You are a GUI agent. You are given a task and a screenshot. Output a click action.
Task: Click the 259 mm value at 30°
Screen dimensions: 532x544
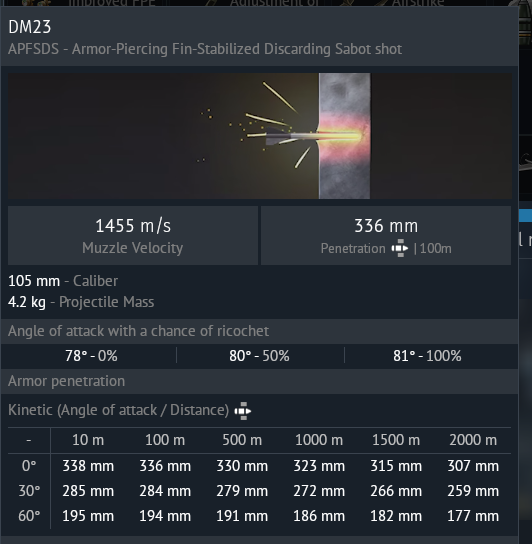tap(473, 491)
